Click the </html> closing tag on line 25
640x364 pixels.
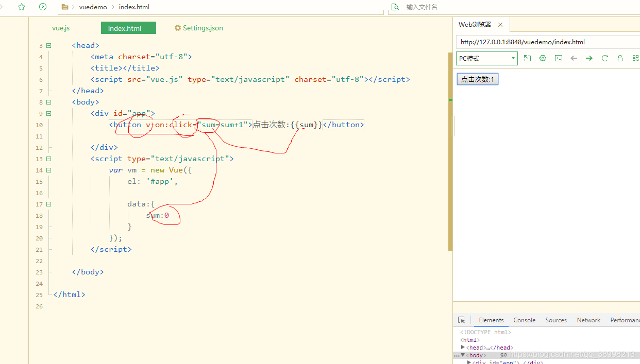click(x=69, y=294)
